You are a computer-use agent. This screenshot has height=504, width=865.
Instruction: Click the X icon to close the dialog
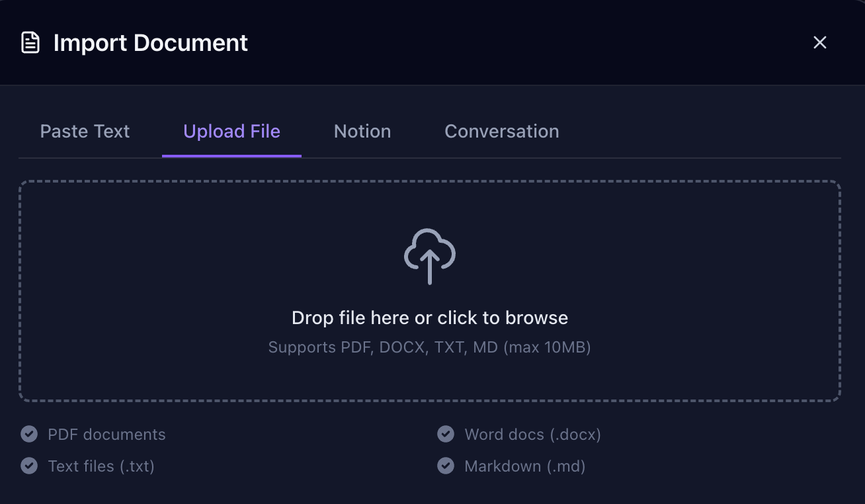(x=820, y=42)
